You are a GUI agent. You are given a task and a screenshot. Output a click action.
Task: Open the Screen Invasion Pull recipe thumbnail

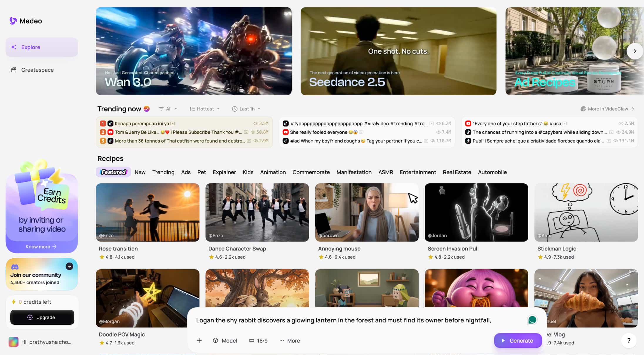(477, 212)
